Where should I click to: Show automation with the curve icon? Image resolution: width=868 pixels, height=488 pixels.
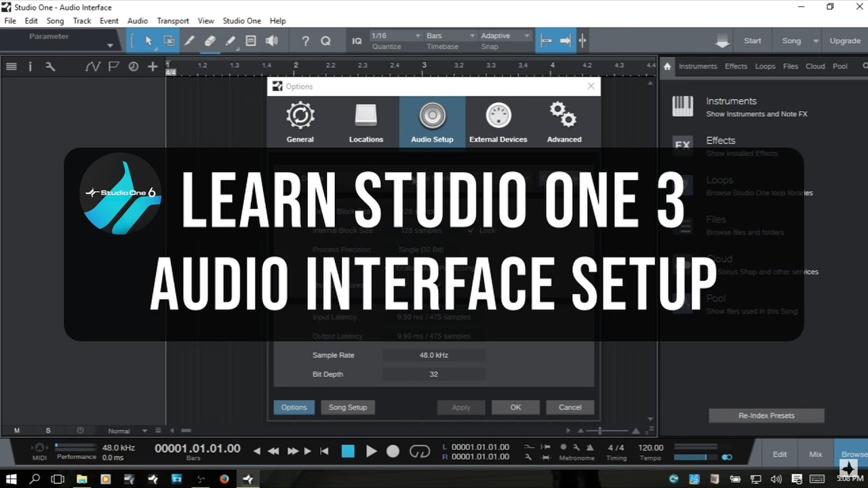93,66
